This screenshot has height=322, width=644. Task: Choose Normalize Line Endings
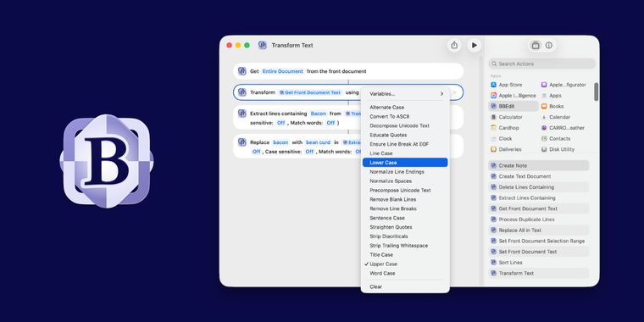point(405,172)
